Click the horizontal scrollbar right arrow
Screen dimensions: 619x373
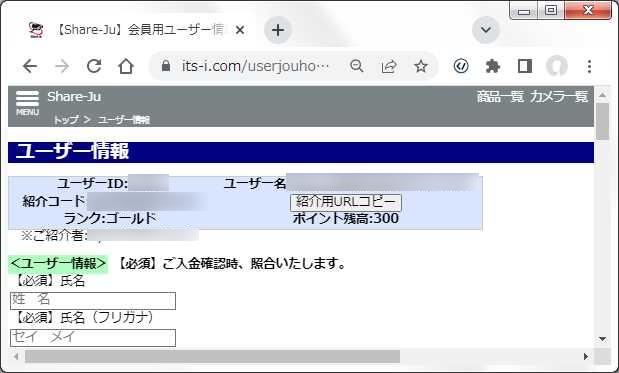pyautogui.click(x=586, y=356)
